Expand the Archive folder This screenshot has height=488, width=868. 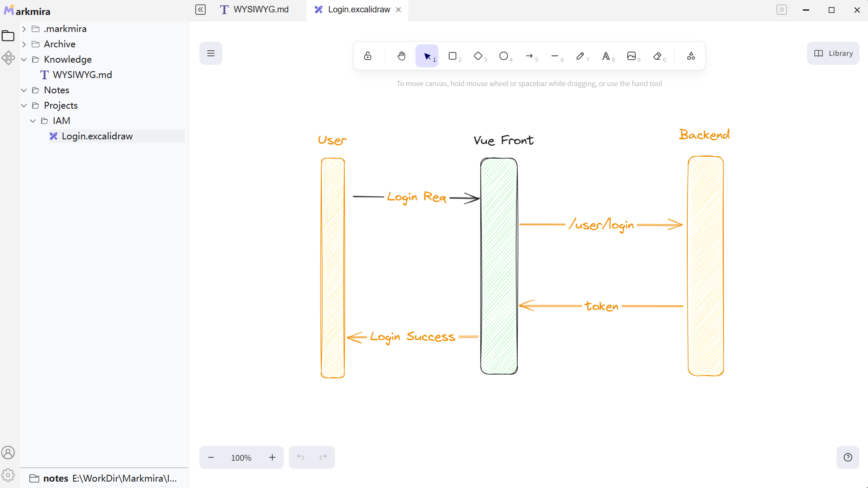(24, 44)
